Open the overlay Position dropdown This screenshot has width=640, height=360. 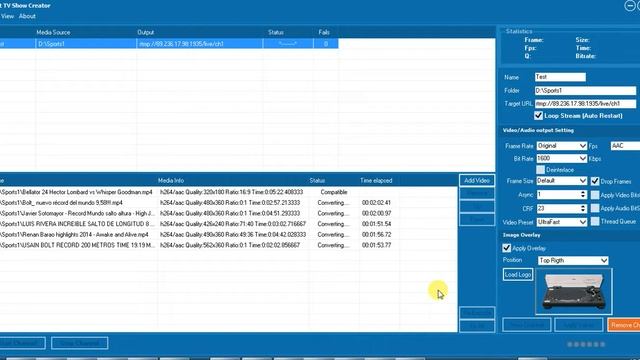[573, 260]
